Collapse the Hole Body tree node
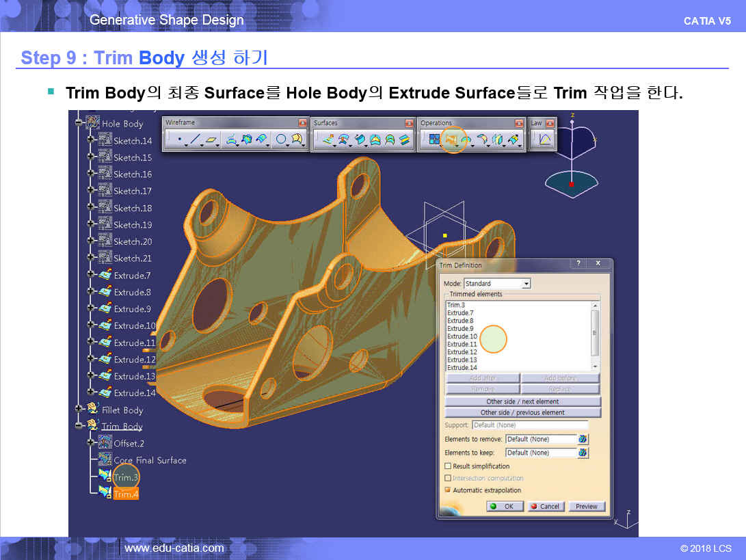Viewport: 746px width, 560px height. coord(79,124)
